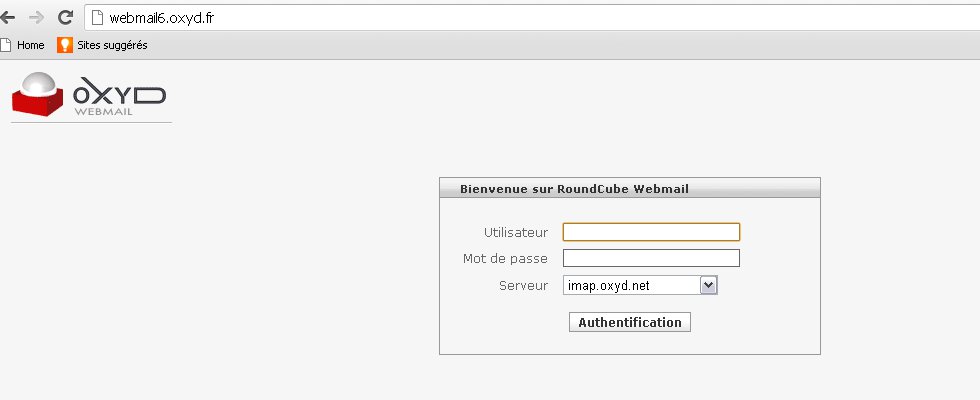Click the webmail6.oxyd.fr address bar
This screenshot has width=980, height=400.
531,18
